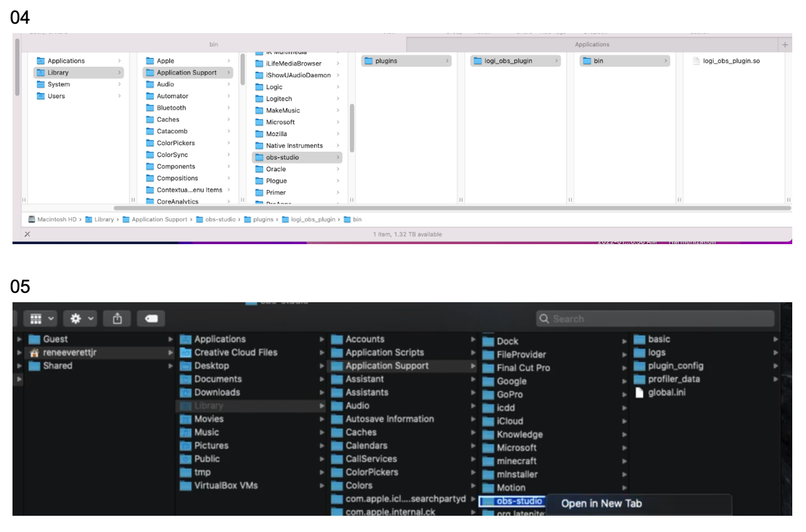The image size is (806, 532).
Task: Switch to the bin tab in light Finder
Action: (214, 44)
